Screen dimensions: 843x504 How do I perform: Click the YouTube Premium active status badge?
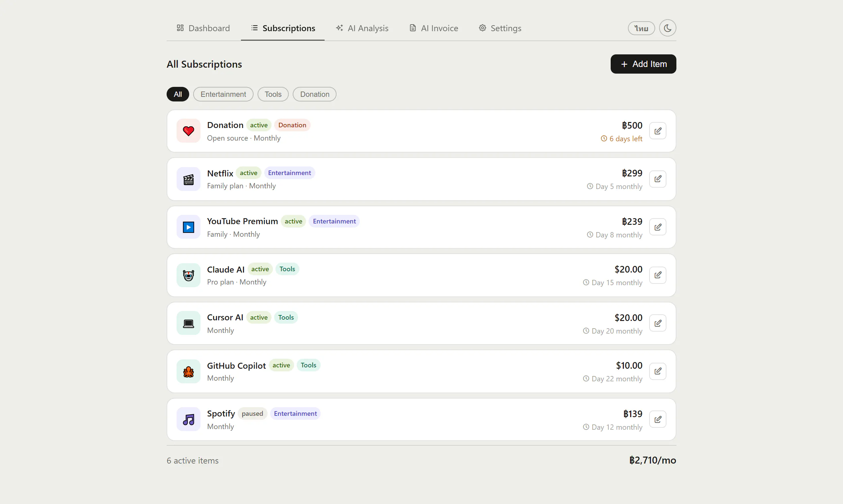pyautogui.click(x=293, y=221)
